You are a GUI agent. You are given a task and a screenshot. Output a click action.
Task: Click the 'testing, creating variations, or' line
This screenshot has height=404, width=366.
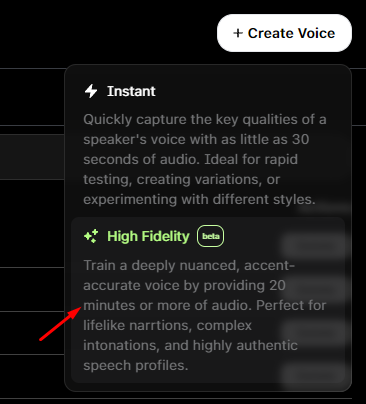click(182, 180)
